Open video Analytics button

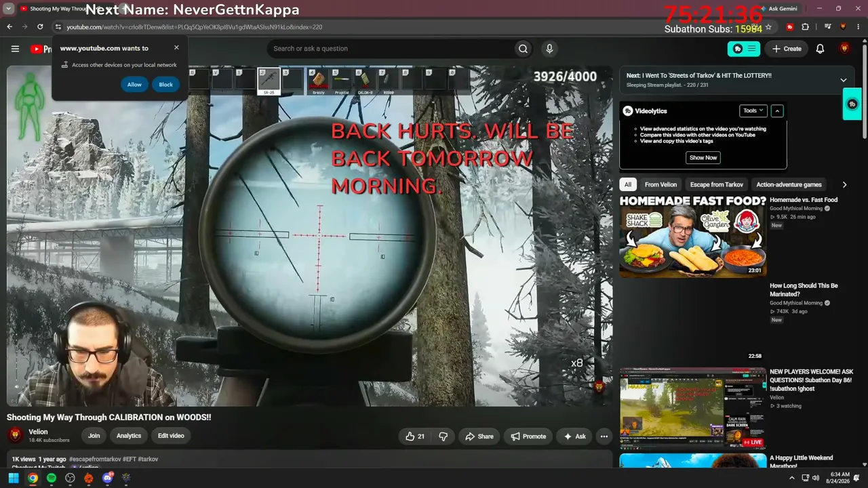[x=129, y=436]
